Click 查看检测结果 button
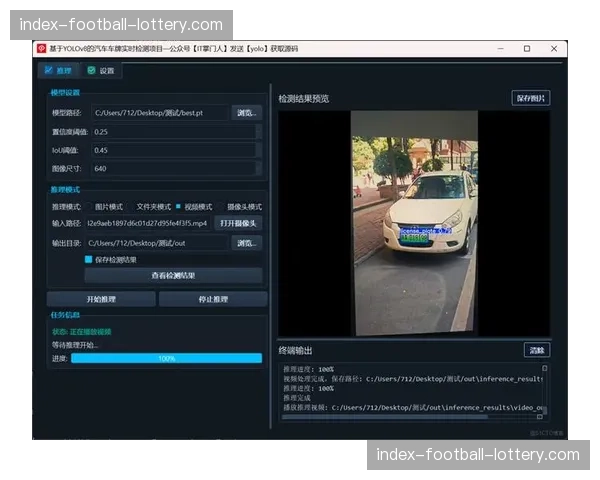Screen dimensions: 600x480 coord(173,276)
